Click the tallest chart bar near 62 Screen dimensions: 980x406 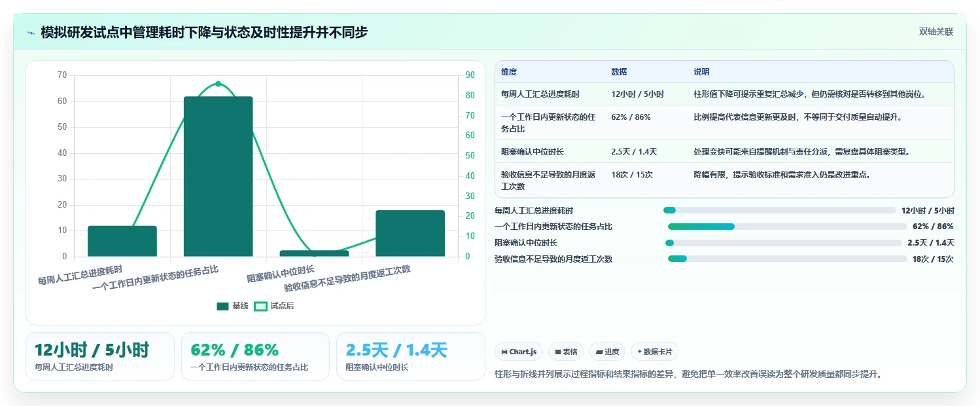[x=218, y=176]
